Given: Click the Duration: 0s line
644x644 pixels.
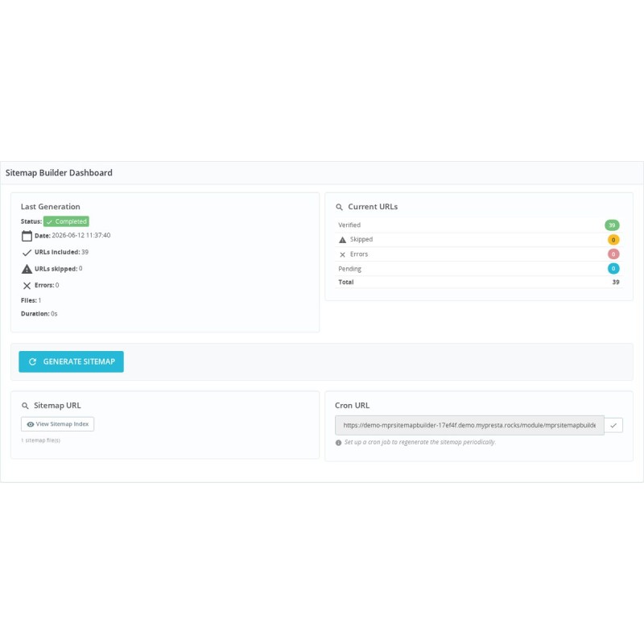Looking at the screenshot, I should tap(39, 314).
